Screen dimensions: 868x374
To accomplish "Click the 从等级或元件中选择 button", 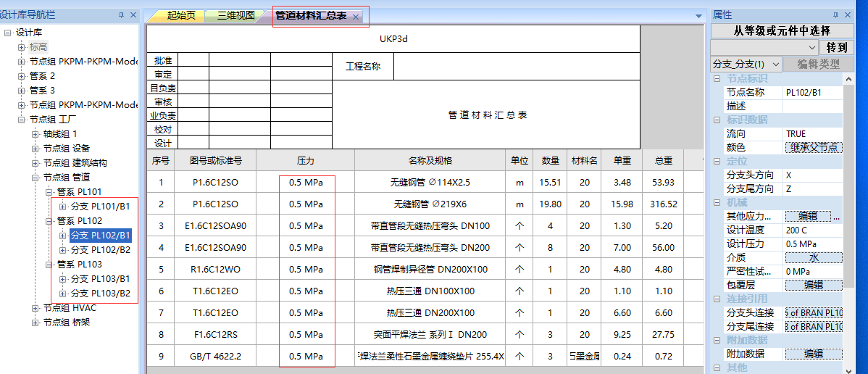I will pyautogui.click(x=781, y=31).
